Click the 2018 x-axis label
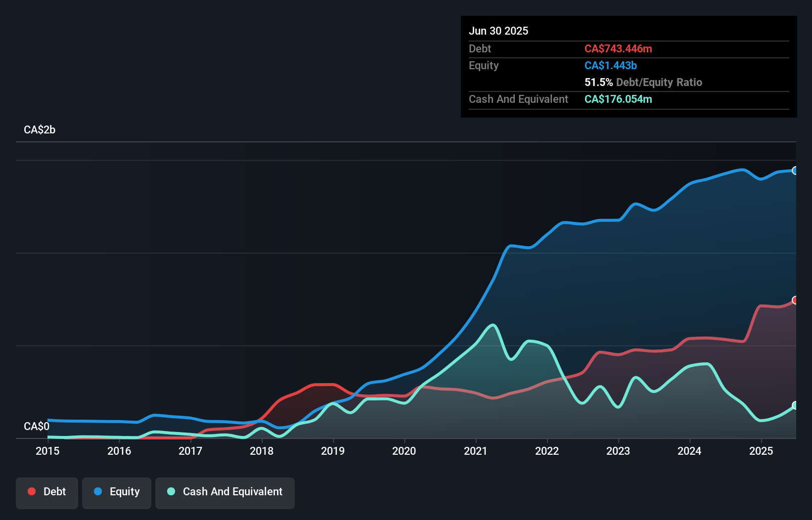 262,451
